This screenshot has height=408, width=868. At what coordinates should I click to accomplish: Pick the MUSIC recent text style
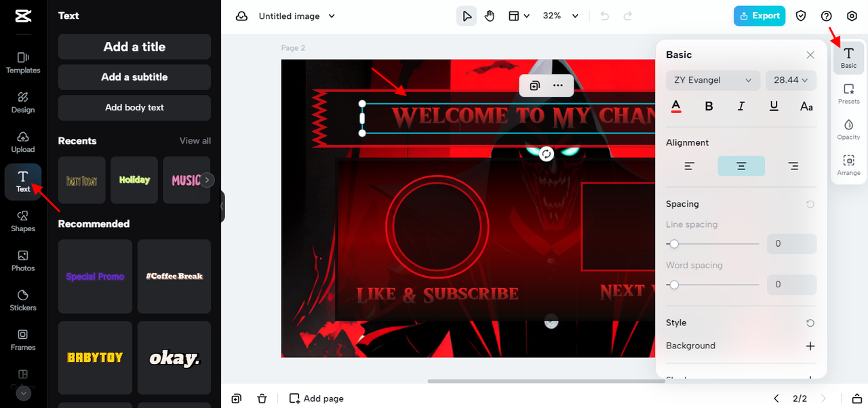(x=186, y=180)
